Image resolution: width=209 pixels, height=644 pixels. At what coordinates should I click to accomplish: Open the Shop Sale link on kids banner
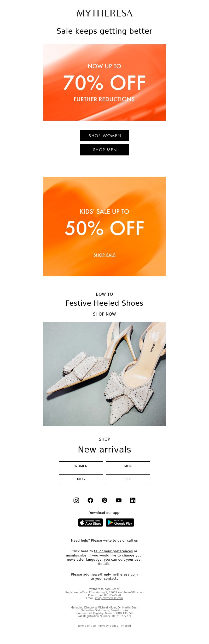[x=104, y=255]
